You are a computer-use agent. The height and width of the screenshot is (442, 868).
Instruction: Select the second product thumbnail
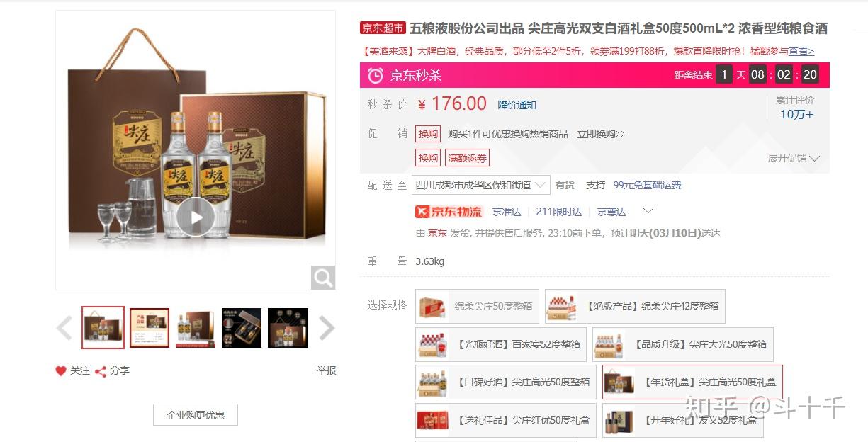[150, 328]
